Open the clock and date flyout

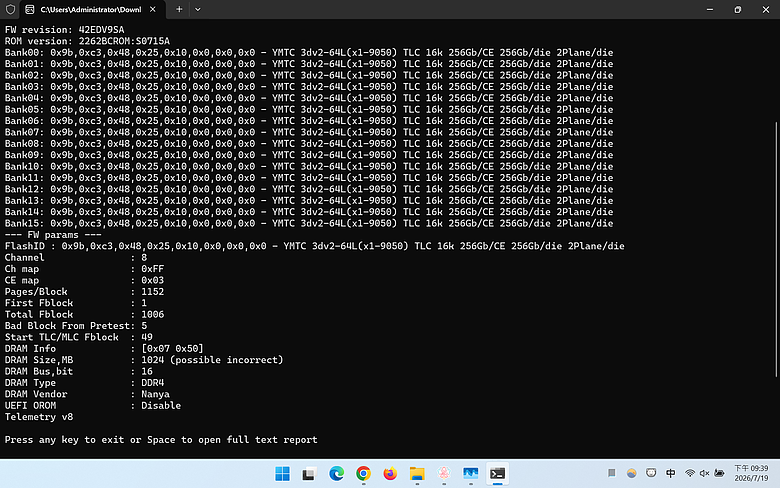751,473
